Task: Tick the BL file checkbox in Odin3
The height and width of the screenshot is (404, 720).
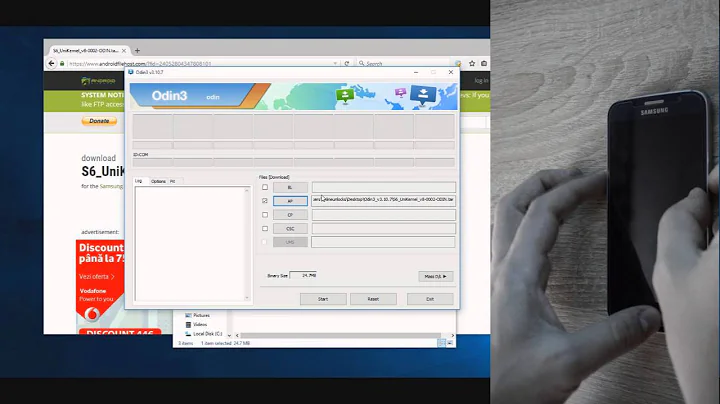Action: click(265, 187)
